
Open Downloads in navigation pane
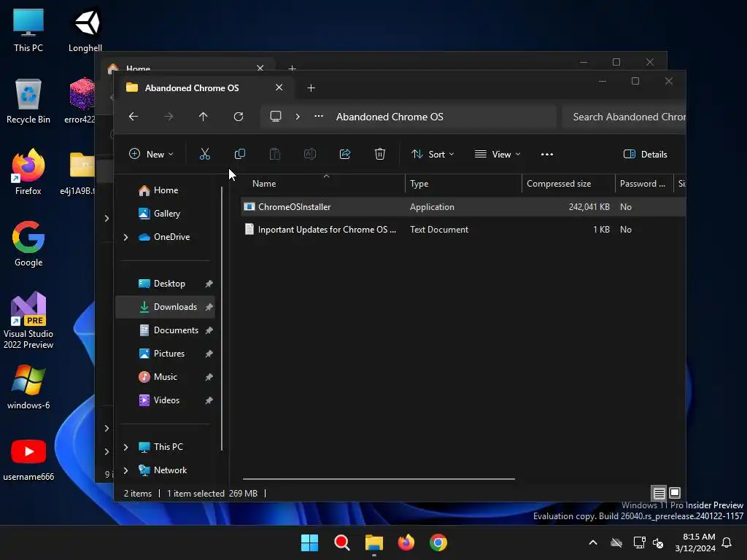166,307
